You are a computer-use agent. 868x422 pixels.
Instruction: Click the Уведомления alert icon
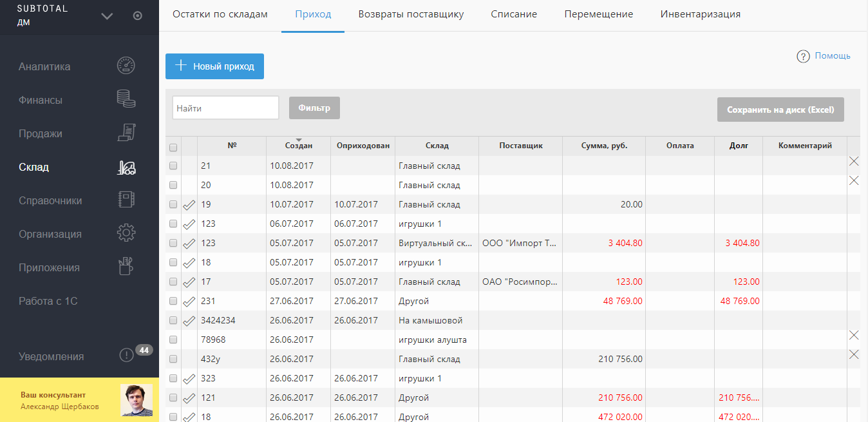(x=126, y=356)
